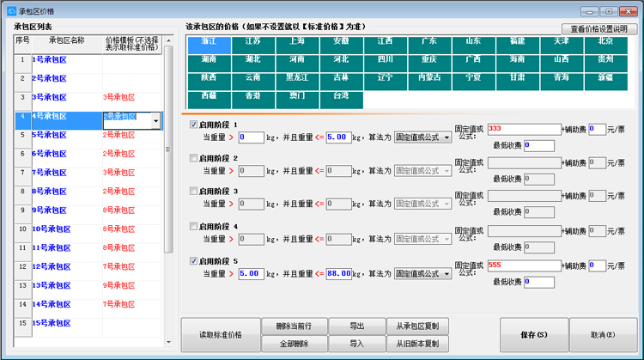This screenshot has width=644, height=360.
Task: Click the vertical scrollbar thumb of list
Action: 168,149
